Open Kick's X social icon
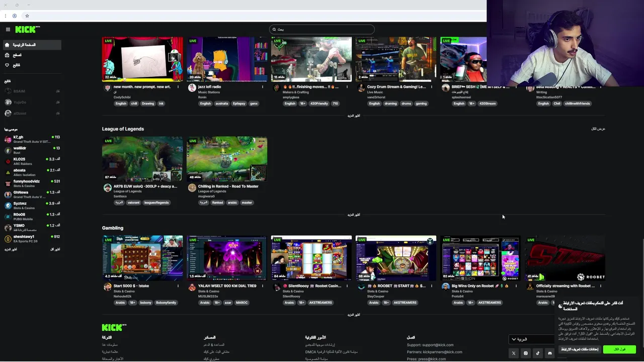Screen dimensions: 644x362 (x=514, y=353)
